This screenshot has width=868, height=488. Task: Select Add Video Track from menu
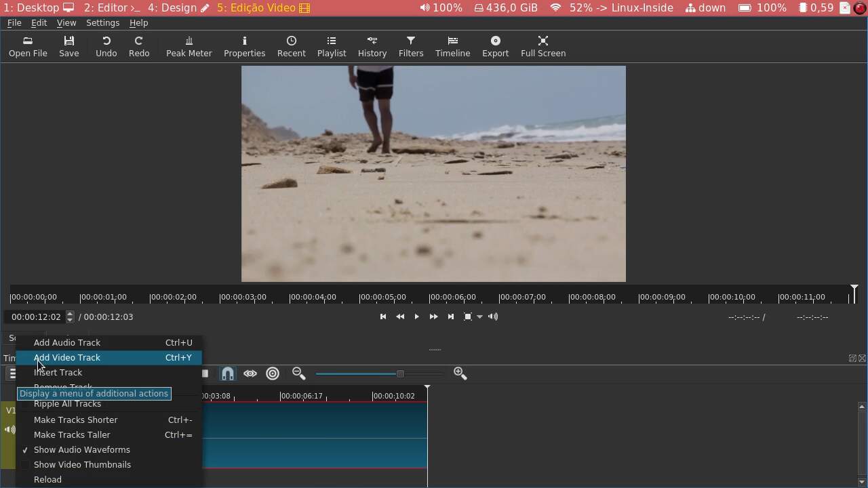(x=67, y=357)
